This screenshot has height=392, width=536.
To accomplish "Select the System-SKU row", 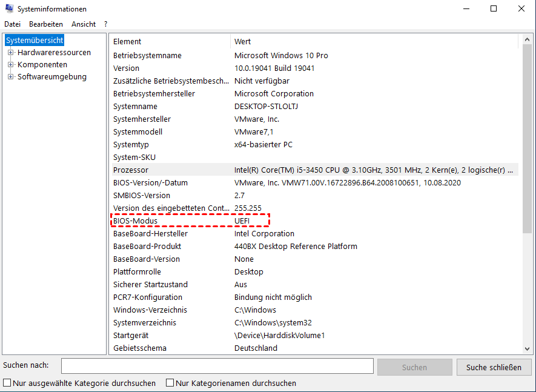I will click(x=315, y=158).
